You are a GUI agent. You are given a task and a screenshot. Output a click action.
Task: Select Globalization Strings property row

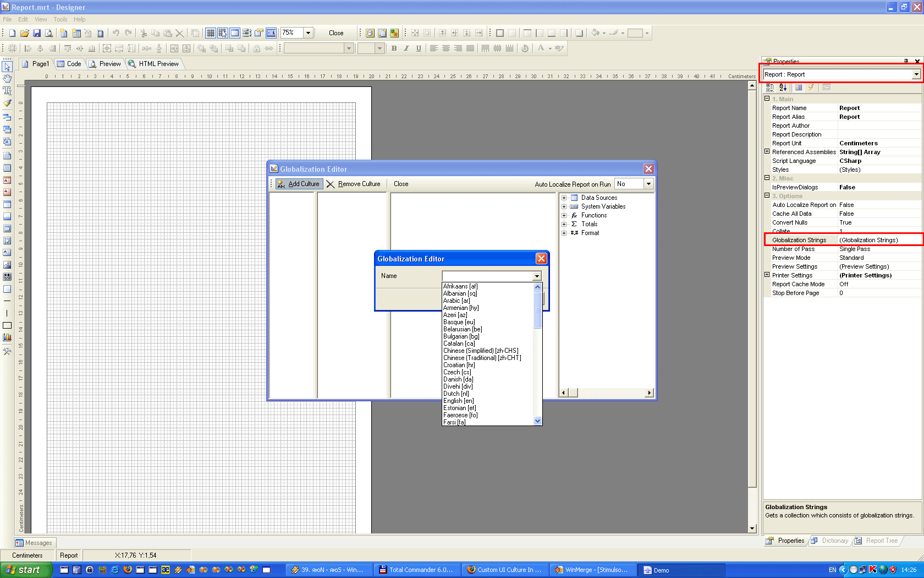click(x=843, y=240)
